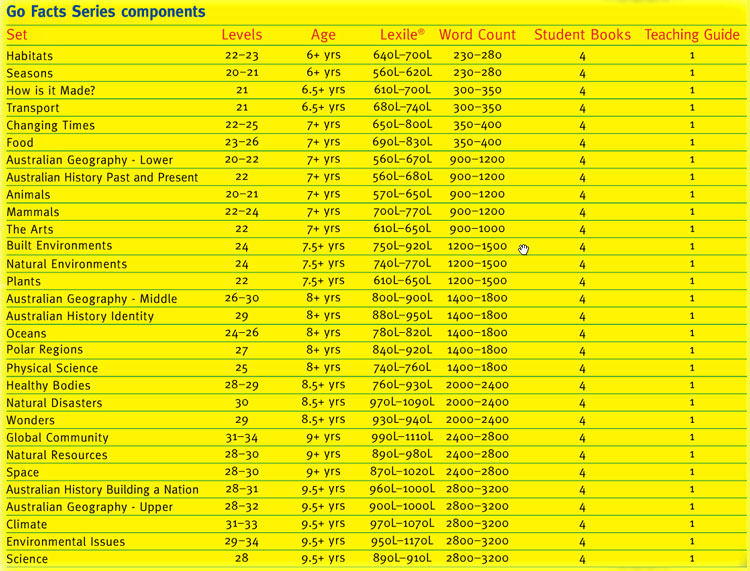Image resolution: width=750 pixels, height=571 pixels.
Task: Select the 'Natural Disasters' set name
Action: click(54, 403)
